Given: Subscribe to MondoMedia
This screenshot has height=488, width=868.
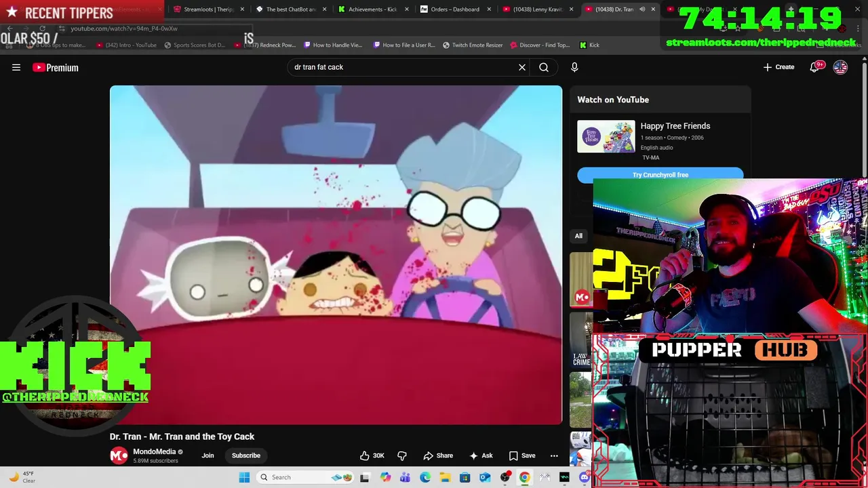Looking at the screenshot, I should pos(246,455).
